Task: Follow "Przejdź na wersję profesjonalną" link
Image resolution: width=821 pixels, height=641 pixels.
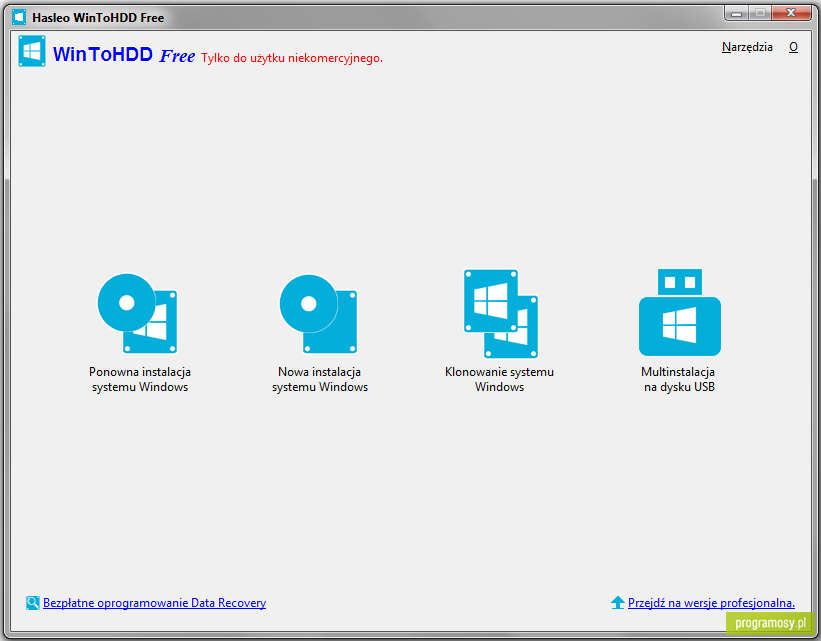Action: coord(711,603)
